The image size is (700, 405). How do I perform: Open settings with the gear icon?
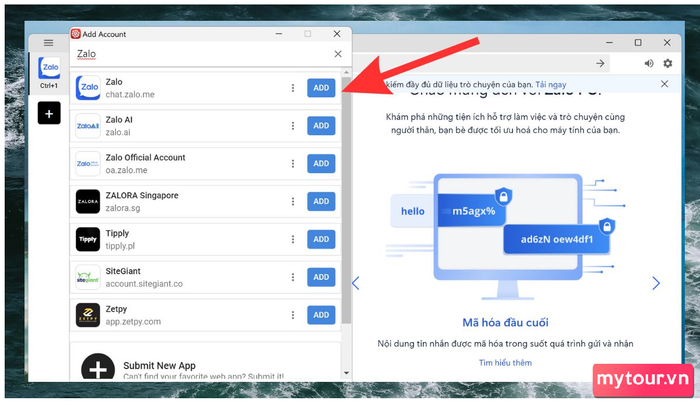pos(668,63)
